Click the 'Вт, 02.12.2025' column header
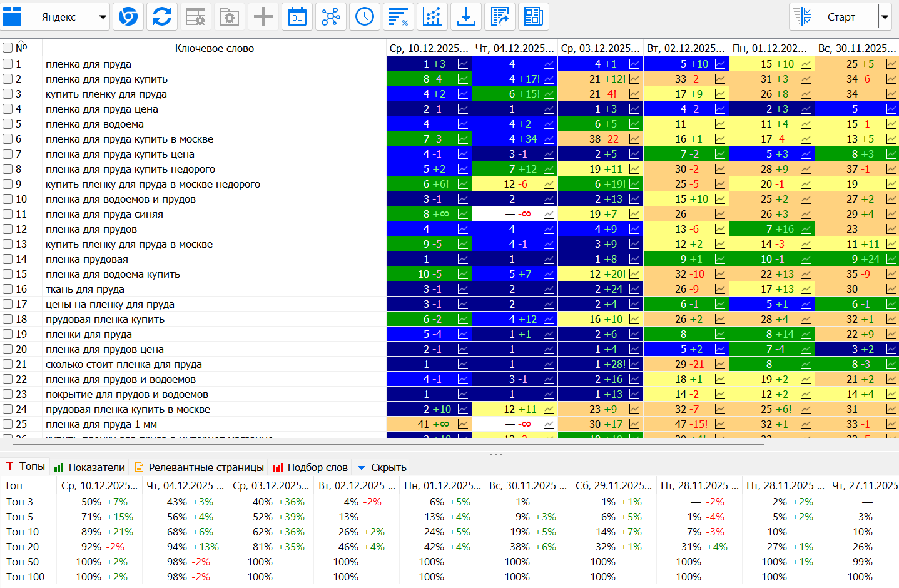 [x=686, y=48]
